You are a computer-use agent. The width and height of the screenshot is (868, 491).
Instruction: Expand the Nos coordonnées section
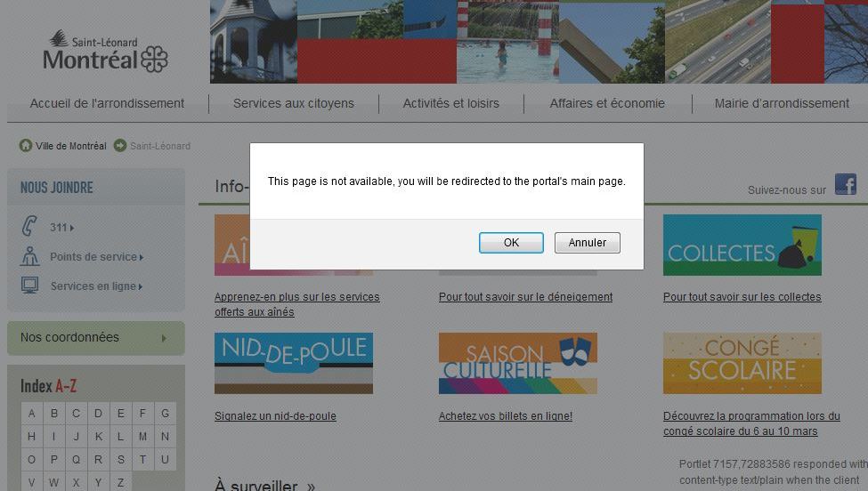pos(95,338)
